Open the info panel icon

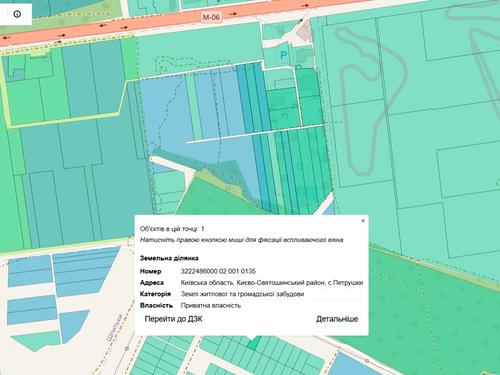pyautogui.click(x=17, y=14)
